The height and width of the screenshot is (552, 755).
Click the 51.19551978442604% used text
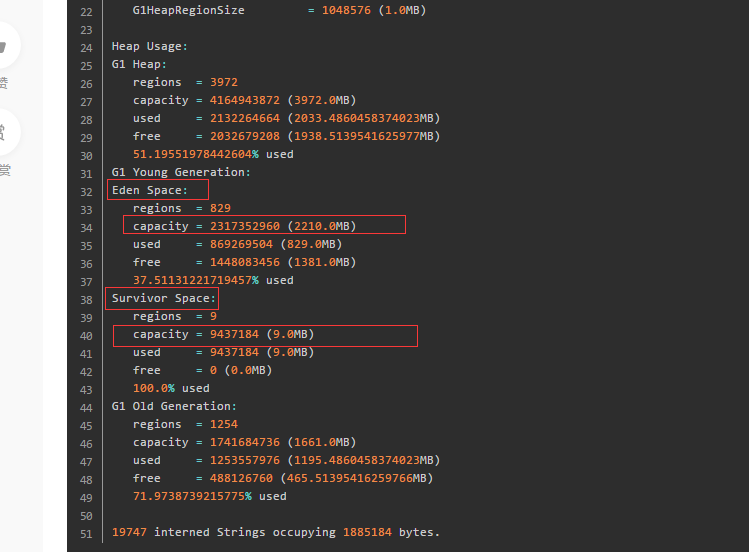pos(213,154)
